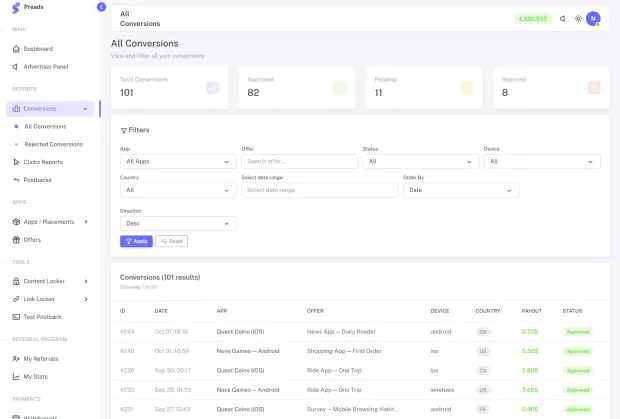This screenshot has width=620, height=419.
Task: Click the Total Conversions card icon
Action: tap(213, 88)
